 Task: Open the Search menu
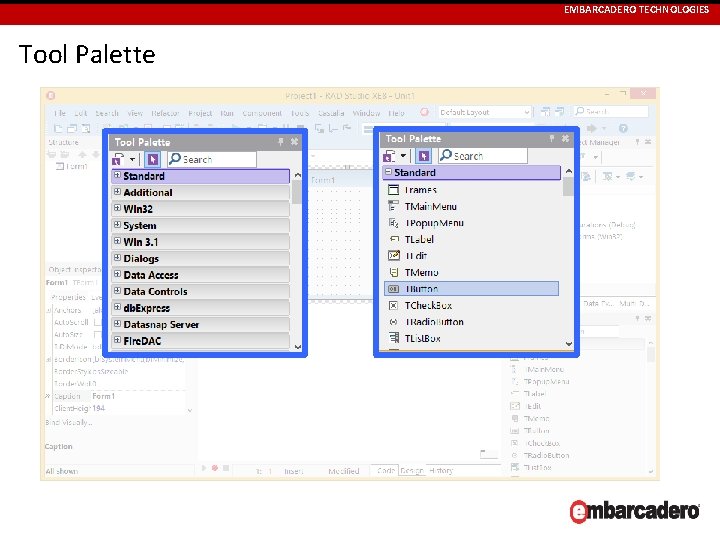pyautogui.click(x=107, y=113)
